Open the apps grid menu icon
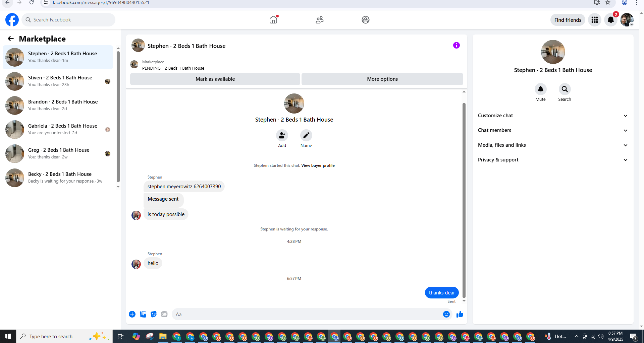Image resolution: width=644 pixels, height=343 pixels. 595,20
